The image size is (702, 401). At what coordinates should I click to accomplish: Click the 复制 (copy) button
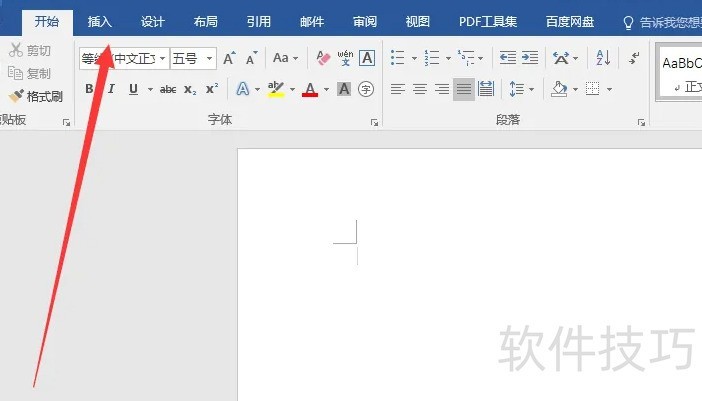tap(30, 73)
